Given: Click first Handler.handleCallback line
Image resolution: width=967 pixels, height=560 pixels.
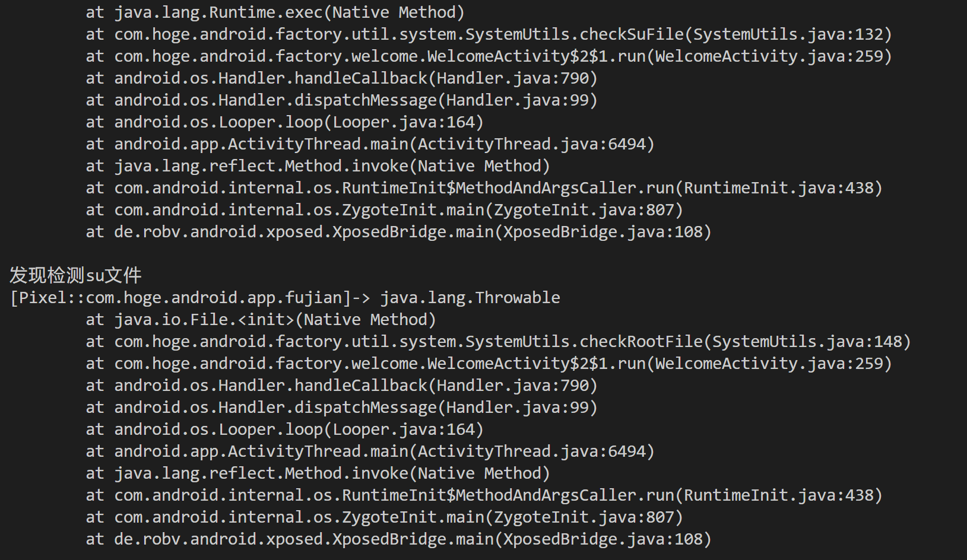Looking at the screenshot, I should [x=341, y=78].
